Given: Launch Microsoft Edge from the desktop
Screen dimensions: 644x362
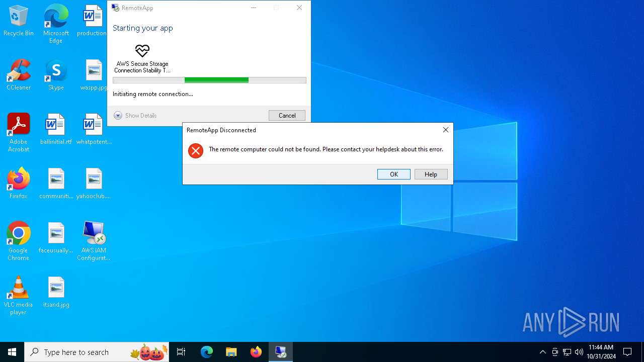Looking at the screenshot, I should (56, 24).
